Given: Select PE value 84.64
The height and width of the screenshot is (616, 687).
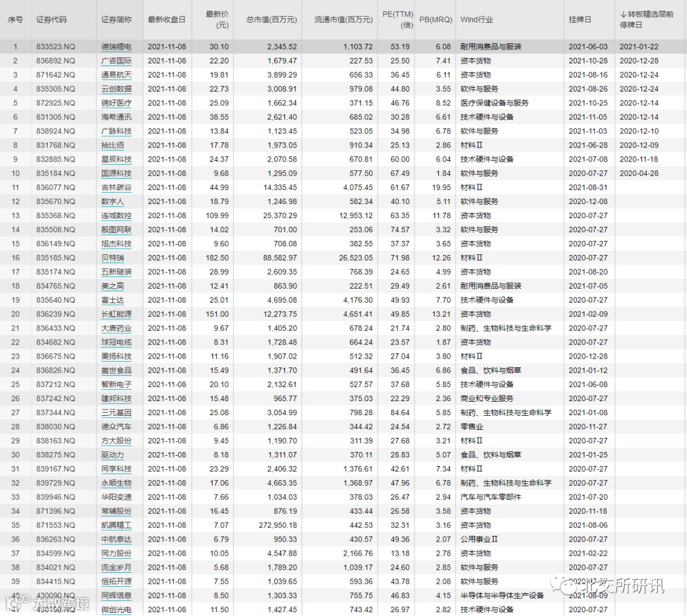Looking at the screenshot, I should click(400, 413).
